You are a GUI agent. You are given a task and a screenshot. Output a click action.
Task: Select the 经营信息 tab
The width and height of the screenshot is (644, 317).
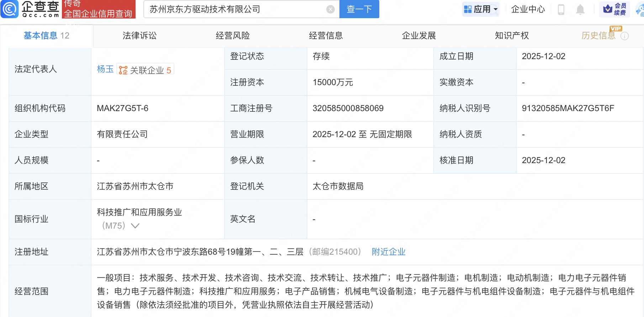coord(326,36)
